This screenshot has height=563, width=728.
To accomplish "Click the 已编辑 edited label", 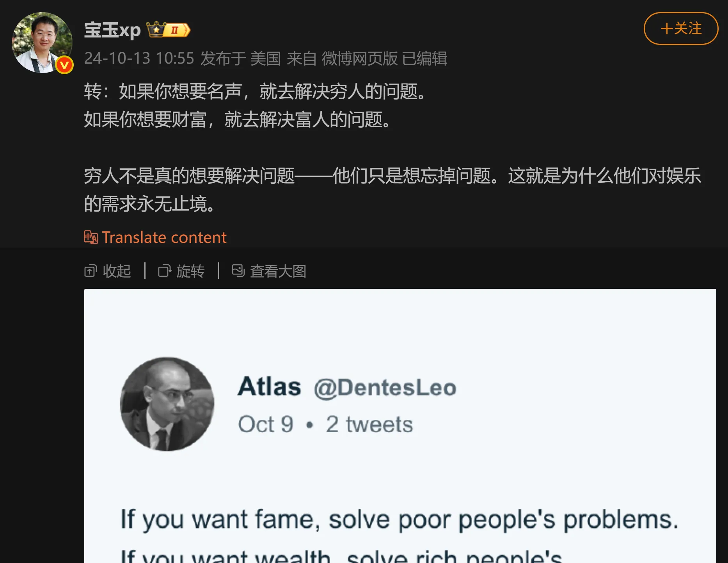I will point(424,59).
